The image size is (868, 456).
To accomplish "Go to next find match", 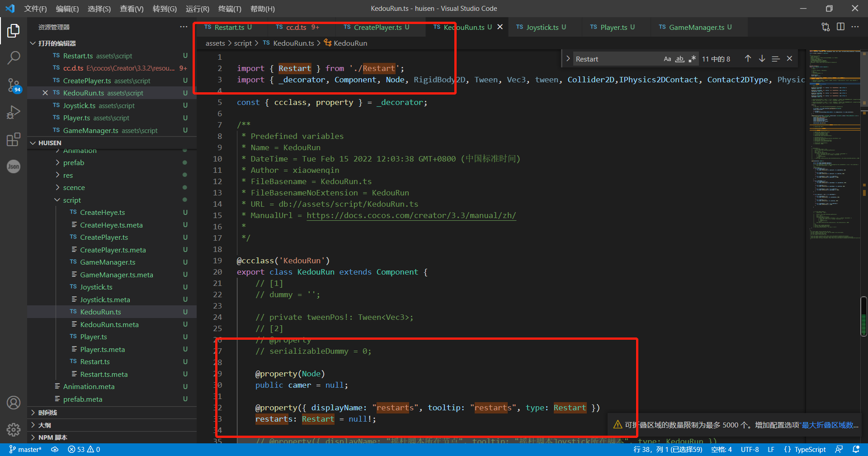I will pyautogui.click(x=762, y=59).
